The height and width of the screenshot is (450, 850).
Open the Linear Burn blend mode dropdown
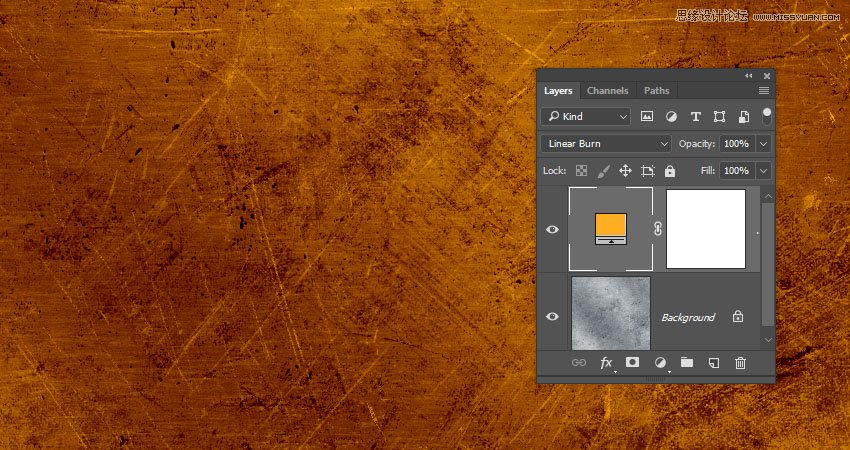[606, 144]
